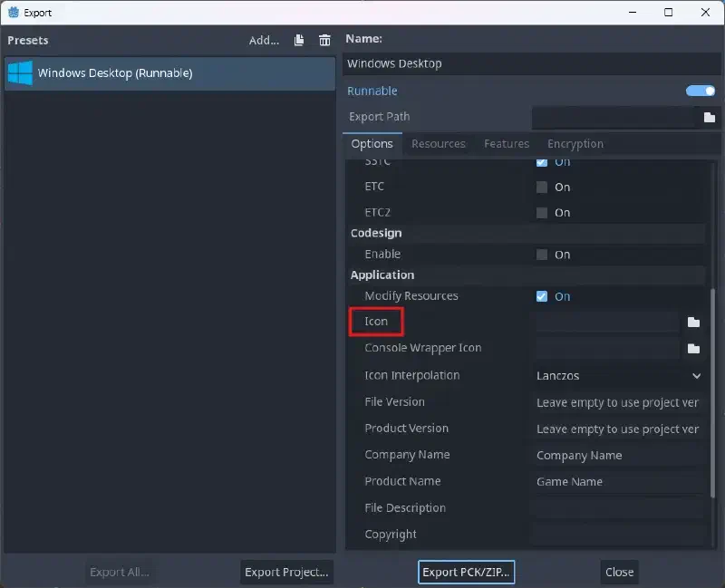This screenshot has height=588, width=725.
Task: Enable Codesign checkbox
Action: [x=541, y=255]
